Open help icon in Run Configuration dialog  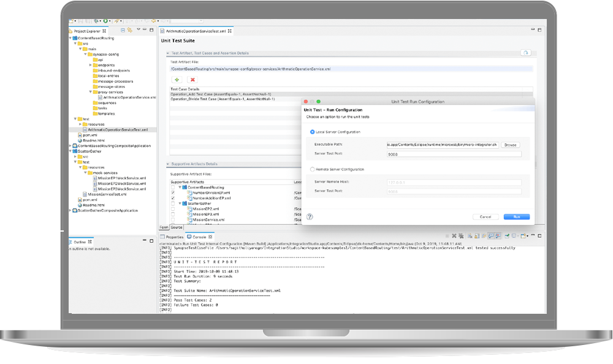pos(310,216)
